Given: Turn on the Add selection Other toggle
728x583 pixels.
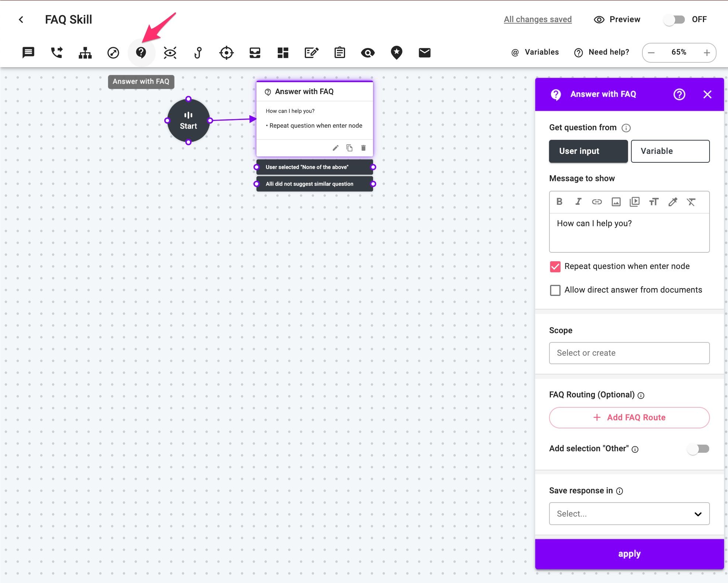Looking at the screenshot, I should pos(698,449).
